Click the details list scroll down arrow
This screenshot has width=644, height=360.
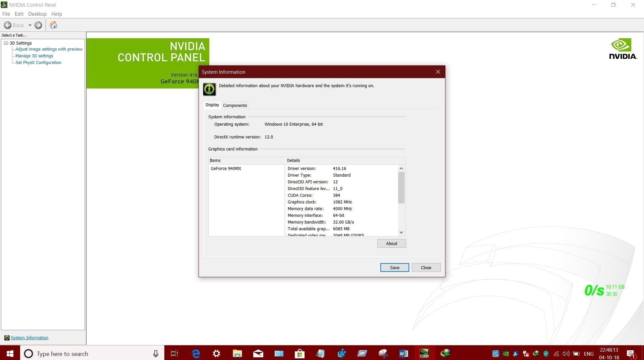click(x=401, y=232)
